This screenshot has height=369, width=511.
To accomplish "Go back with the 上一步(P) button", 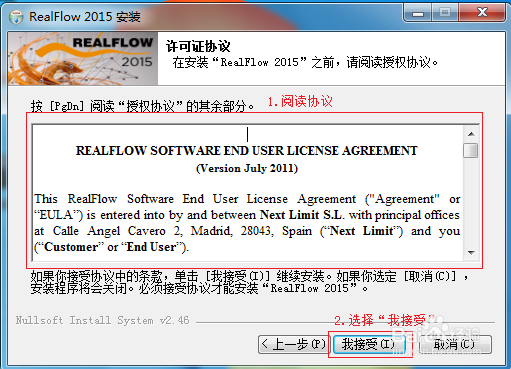I will (x=294, y=344).
